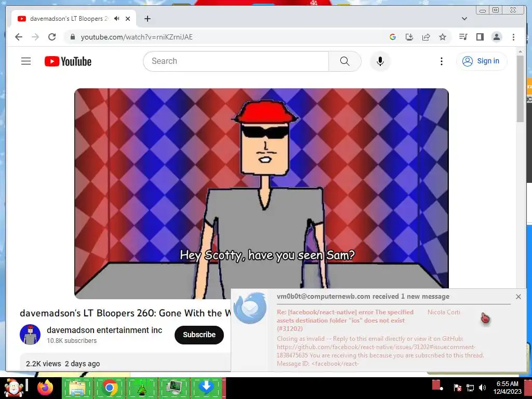Click the address bar URL
The image size is (532, 399).
[137, 37]
